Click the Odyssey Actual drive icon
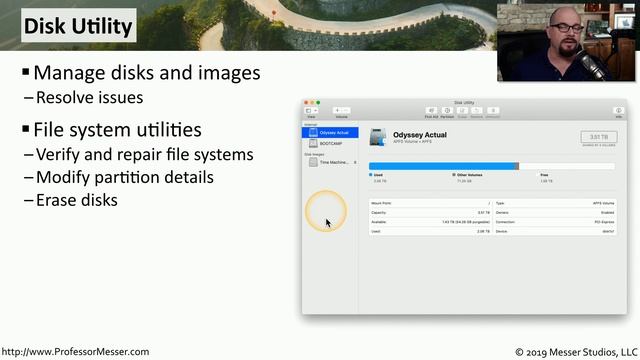The image size is (640, 360). click(378, 137)
